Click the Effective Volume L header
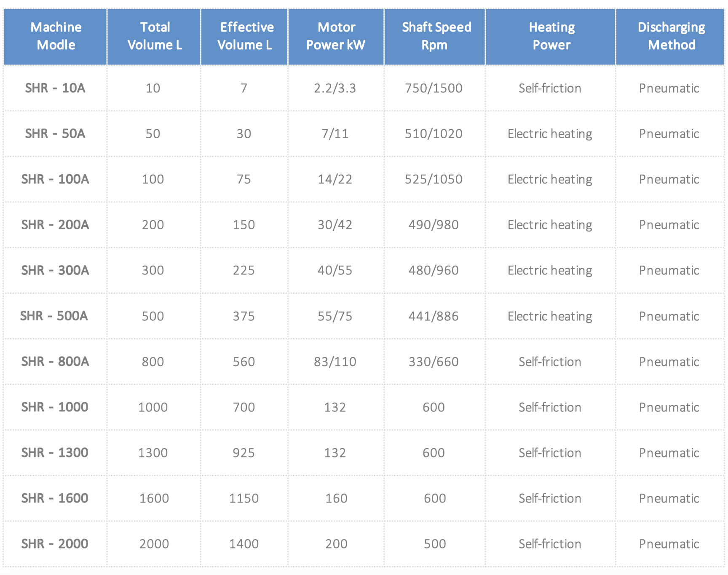728x575 pixels. pos(245,36)
